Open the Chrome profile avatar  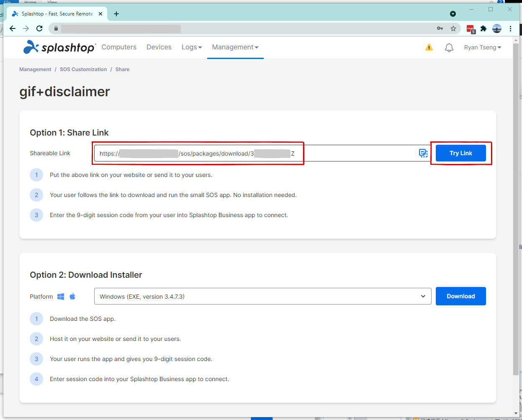[x=497, y=28]
